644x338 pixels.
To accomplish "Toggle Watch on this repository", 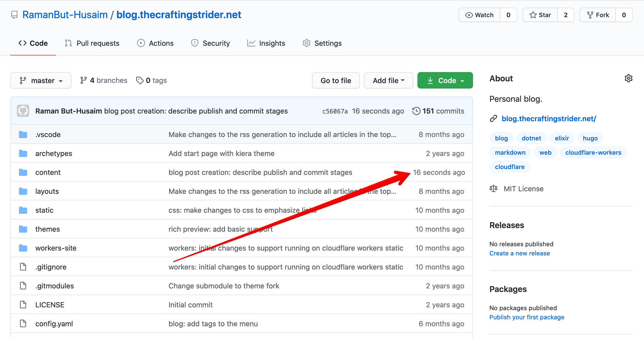I will (x=479, y=15).
